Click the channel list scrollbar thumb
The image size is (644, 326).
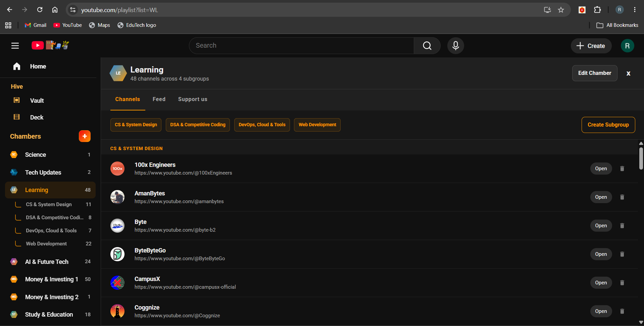click(641, 158)
